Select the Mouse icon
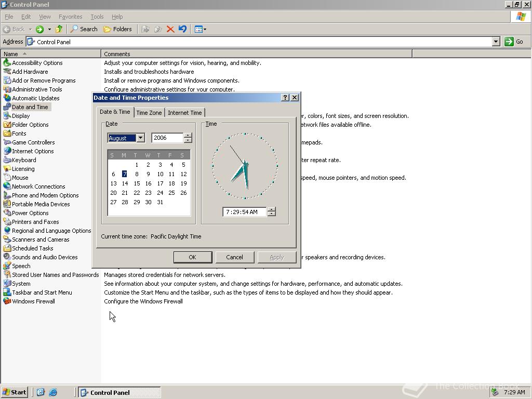The height and width of the screenshot is (399, 532). click(x=7, y=178)
